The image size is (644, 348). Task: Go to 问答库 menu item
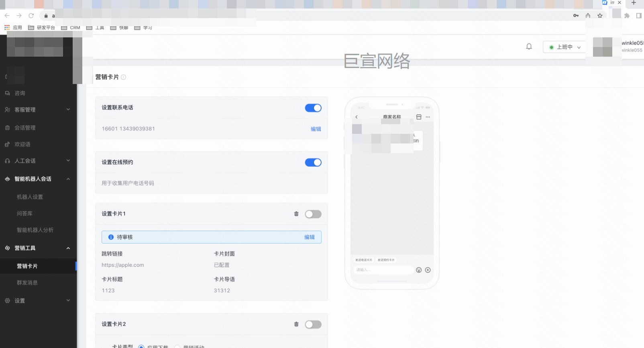(25, 213)
